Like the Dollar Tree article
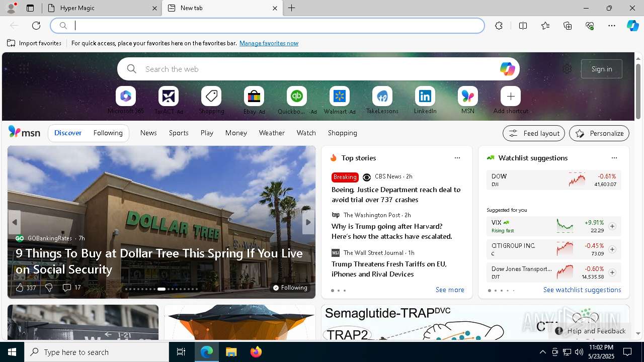 pos(26,288)
